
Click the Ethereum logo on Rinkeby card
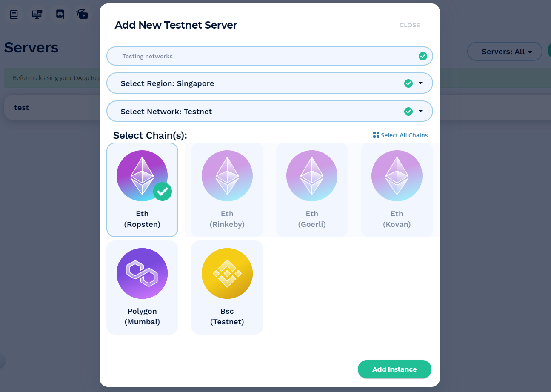pyautogui.click(x=227, y=176)
